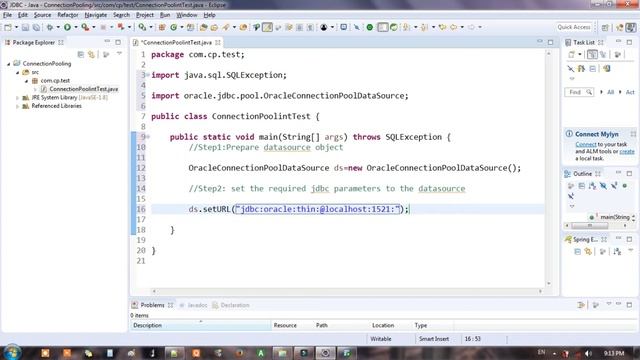Open the Debug button dropdown arrow

coord(58,27)
